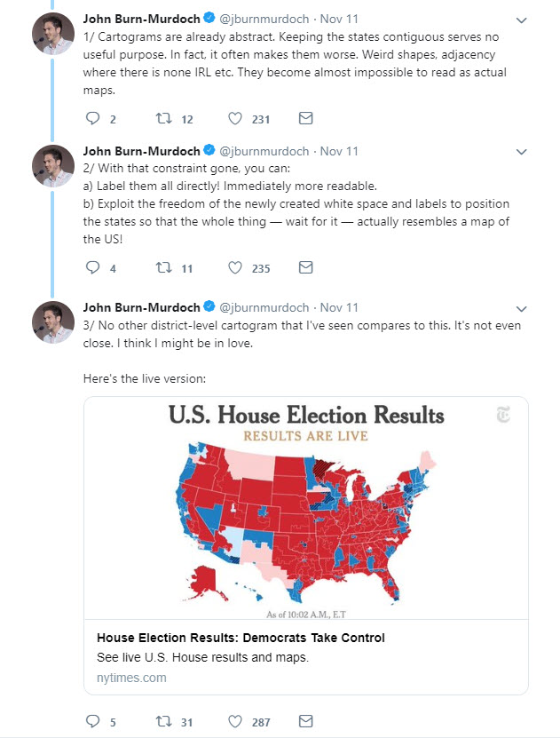Like the first tweet with 231 likes

(x=234, y=118)
